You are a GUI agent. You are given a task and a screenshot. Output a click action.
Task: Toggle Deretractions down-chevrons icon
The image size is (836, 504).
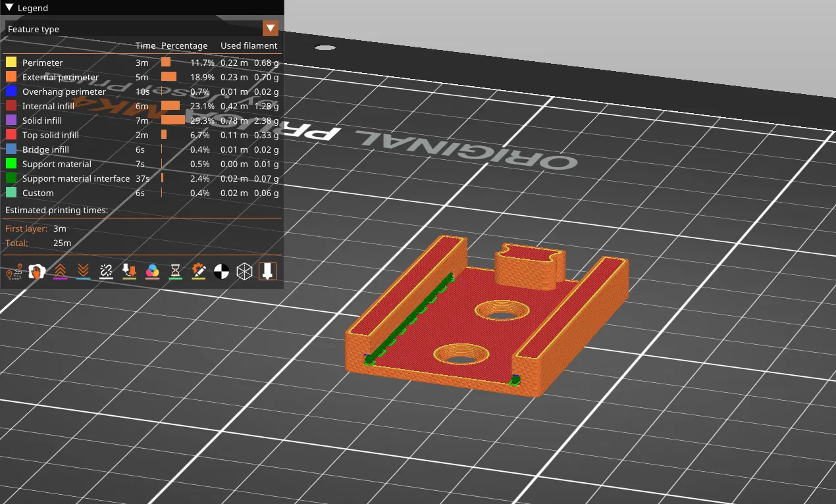[83, 271]
